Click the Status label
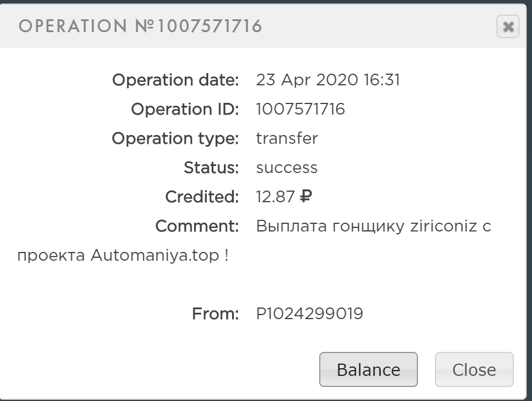This screenshot has width=532, height=401. (x=211, y=168)
